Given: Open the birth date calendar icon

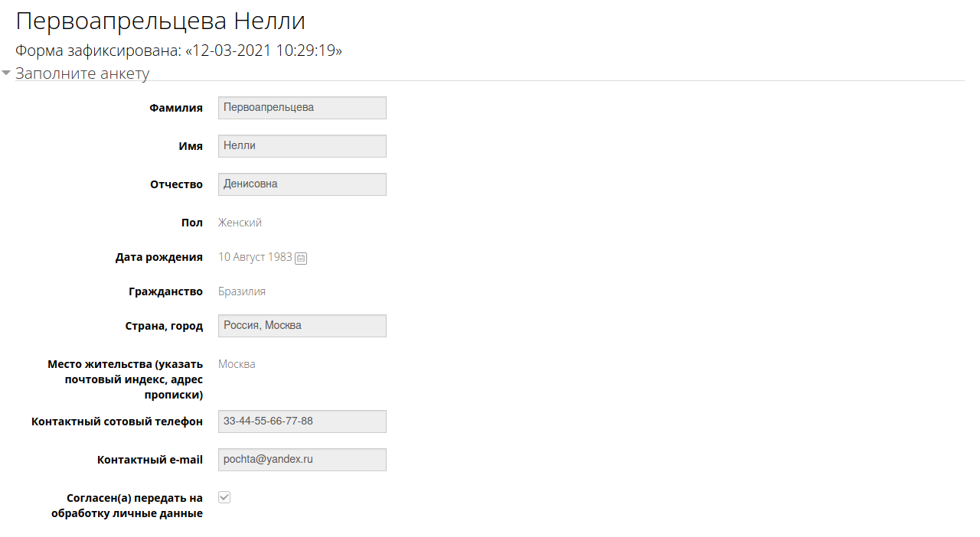Looking at the screenshot, I should click(x=301, y=259).
